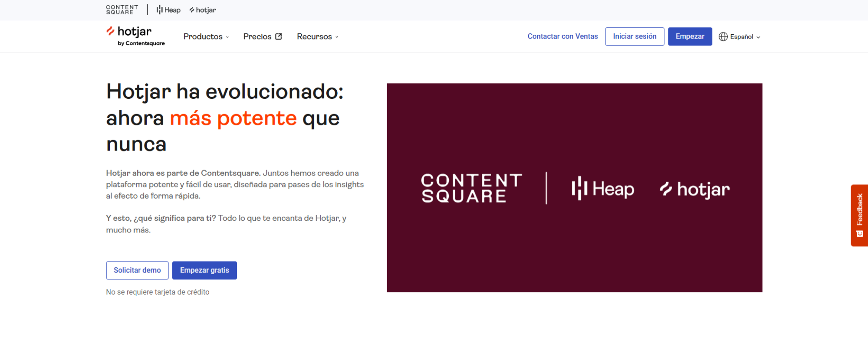Screen dimensions: 868x347
Task: Click the Empezar button in header
Action: coord(690,36)
